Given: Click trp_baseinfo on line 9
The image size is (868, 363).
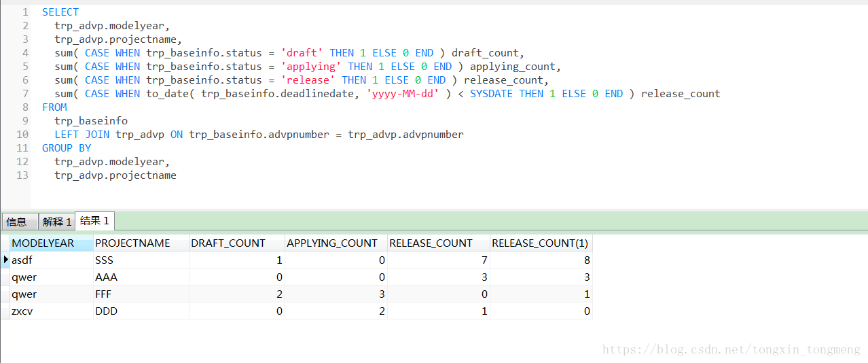Looking at the screenshot, I should coord(91,121).
